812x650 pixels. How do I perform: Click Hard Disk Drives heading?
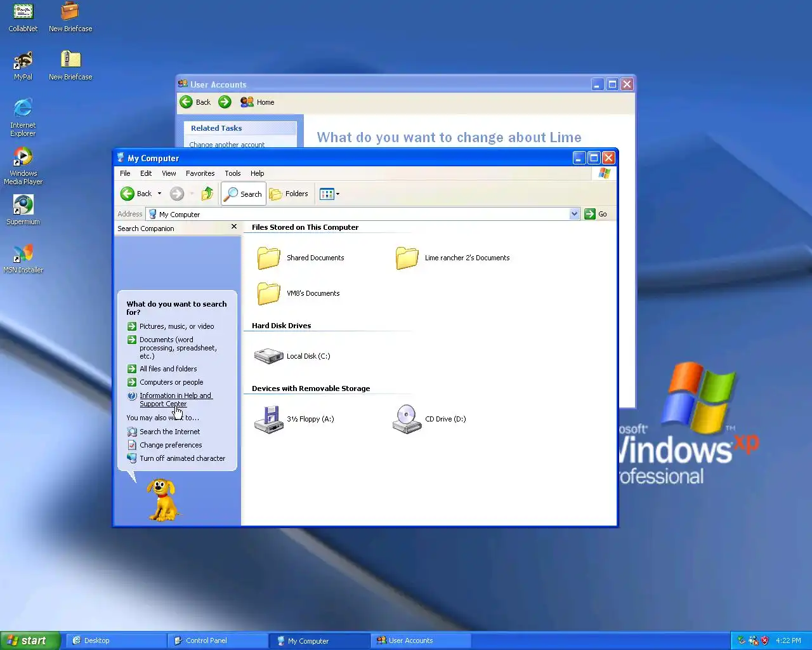click(281, 326)
